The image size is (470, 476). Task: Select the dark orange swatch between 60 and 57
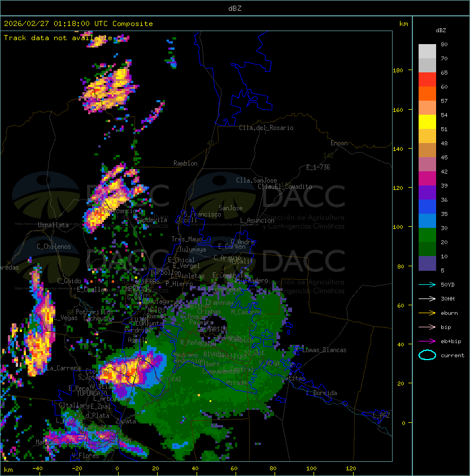[427, 93]
